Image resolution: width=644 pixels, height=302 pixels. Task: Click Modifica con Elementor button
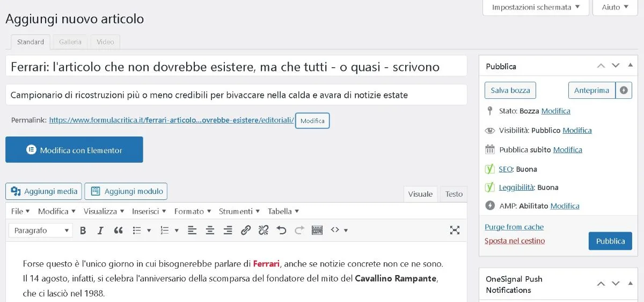(x=74, y=150)
